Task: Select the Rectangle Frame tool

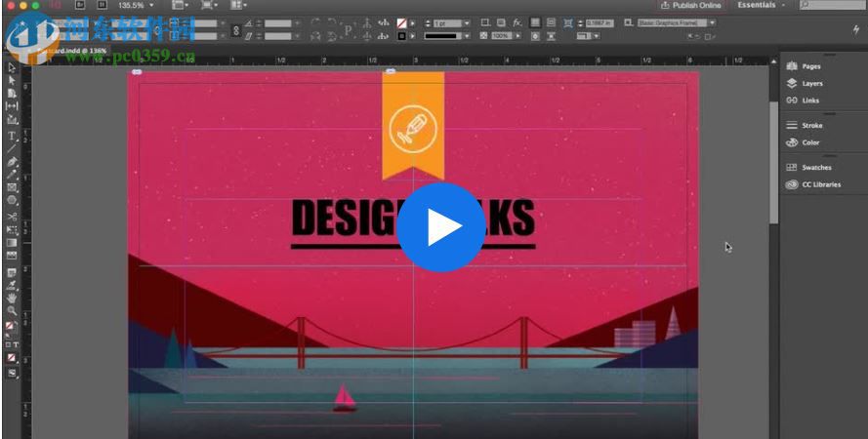Action: point(12,187)
